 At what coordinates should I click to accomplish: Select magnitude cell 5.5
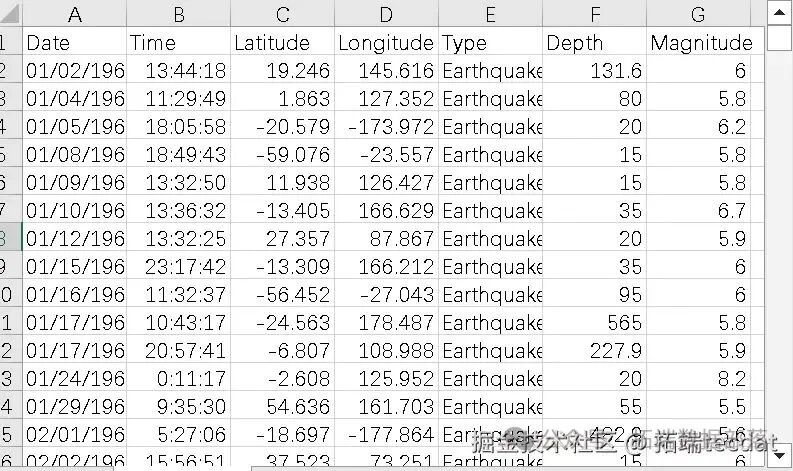point(698,406)
